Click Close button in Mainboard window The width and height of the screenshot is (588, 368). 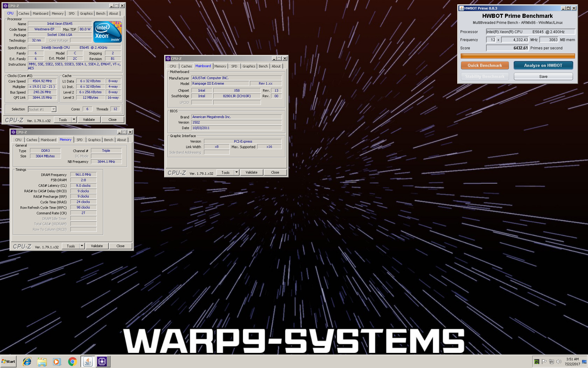(x=275, y=173)
